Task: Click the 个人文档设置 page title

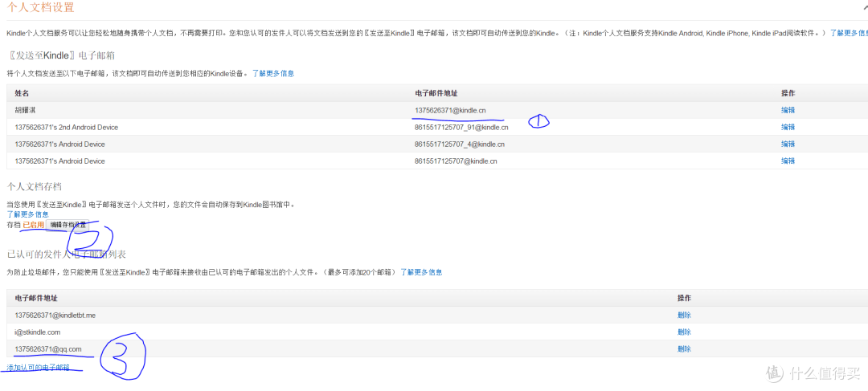Action: click(41, 8)
